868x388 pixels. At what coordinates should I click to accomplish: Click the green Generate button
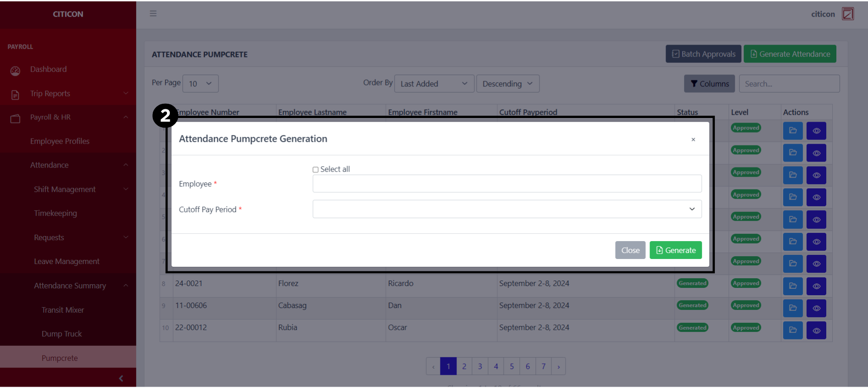(675, 250)
